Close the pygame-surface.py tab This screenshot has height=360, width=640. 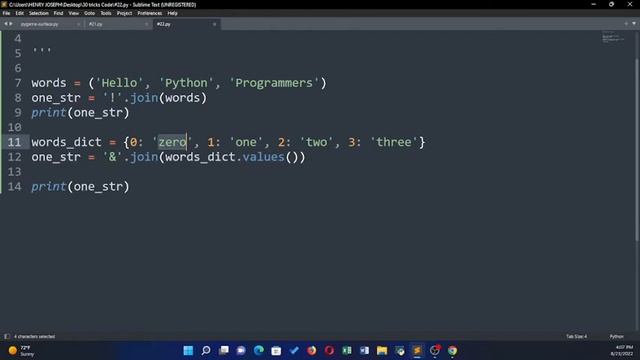pos(78,24)
